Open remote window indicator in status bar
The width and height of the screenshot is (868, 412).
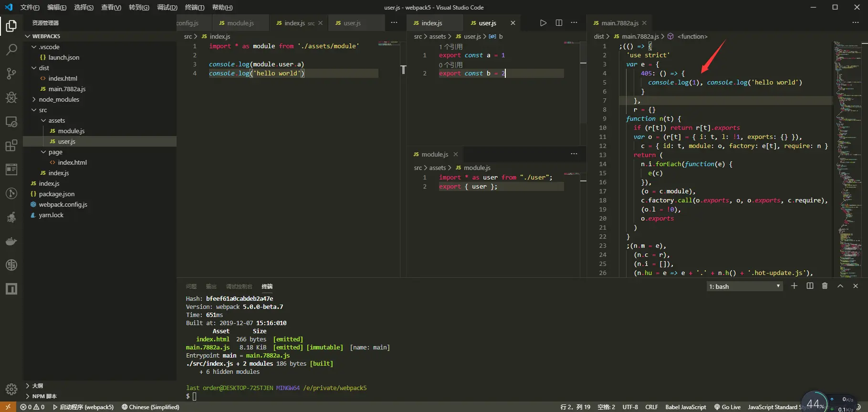point(8,407)
